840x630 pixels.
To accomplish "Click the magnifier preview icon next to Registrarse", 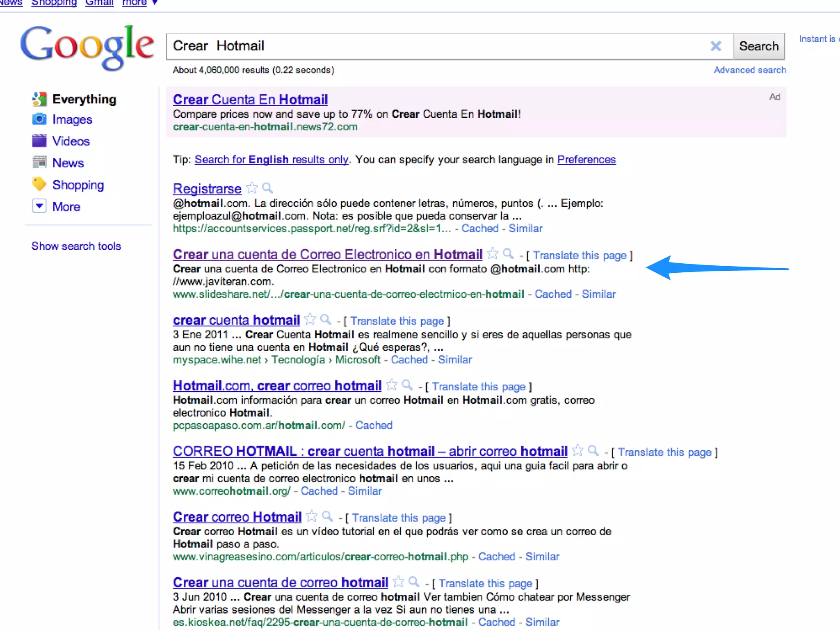I will [267, 188].
